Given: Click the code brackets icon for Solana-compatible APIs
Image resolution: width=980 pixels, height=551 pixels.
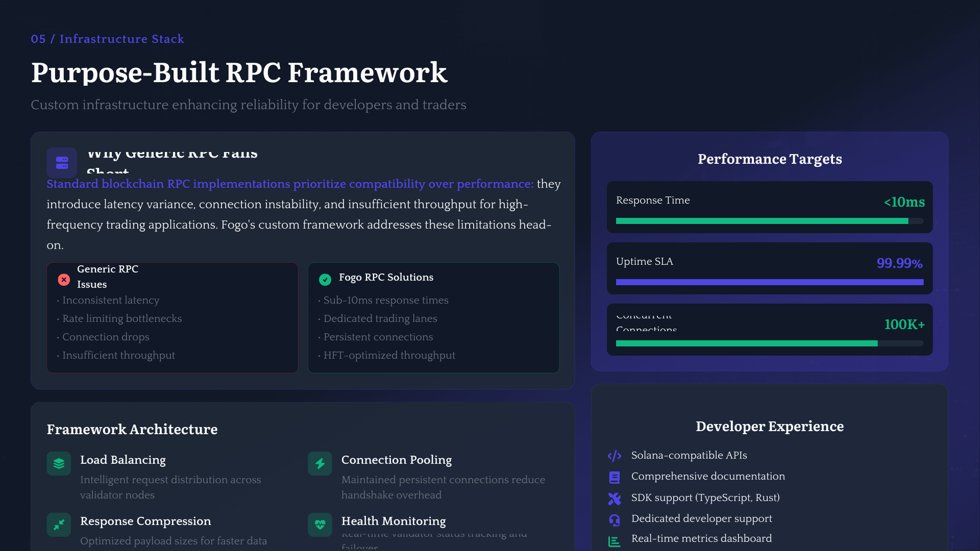Looking at the screenshot, I should click(615, 456).
